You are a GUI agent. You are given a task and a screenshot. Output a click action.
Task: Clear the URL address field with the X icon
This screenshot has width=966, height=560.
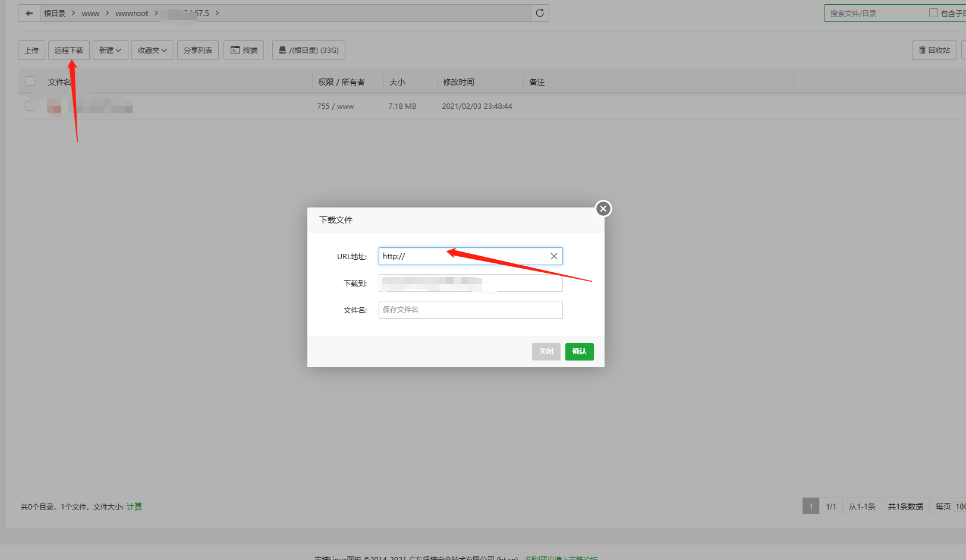[x=553, y=256]
